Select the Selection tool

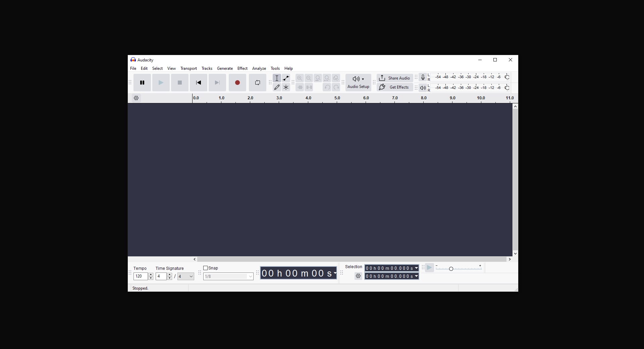coord(277,78)
